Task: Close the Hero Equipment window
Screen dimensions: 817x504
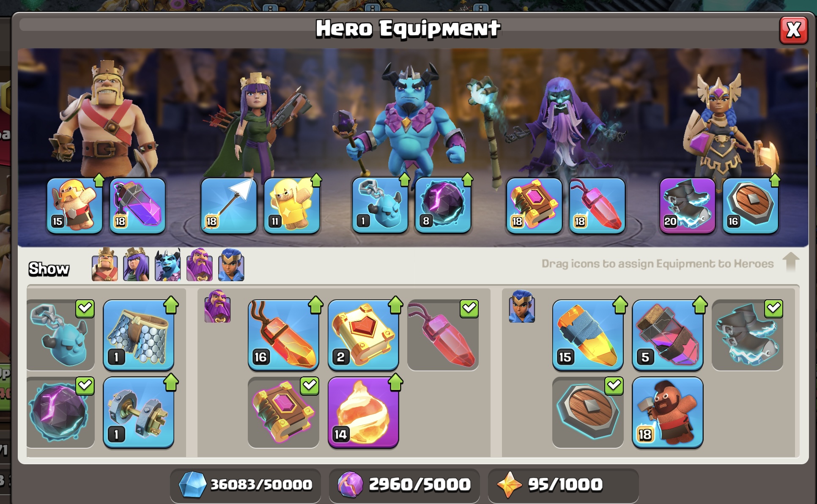Action: coord(794,30)
